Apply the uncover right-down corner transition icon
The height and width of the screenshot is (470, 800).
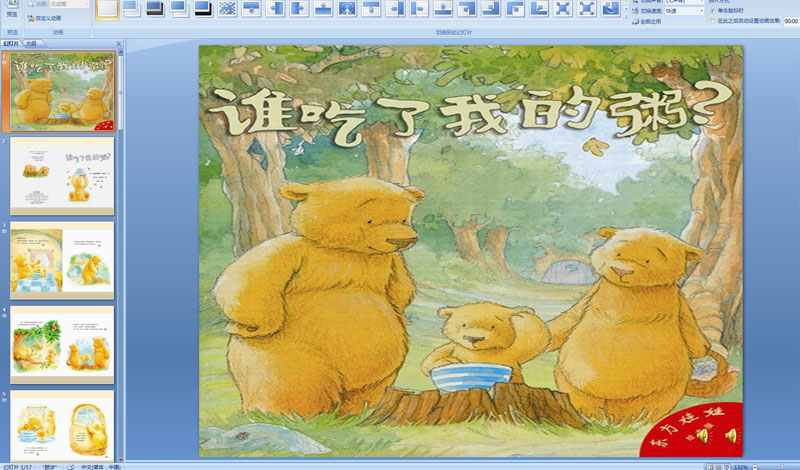[515, 9]
